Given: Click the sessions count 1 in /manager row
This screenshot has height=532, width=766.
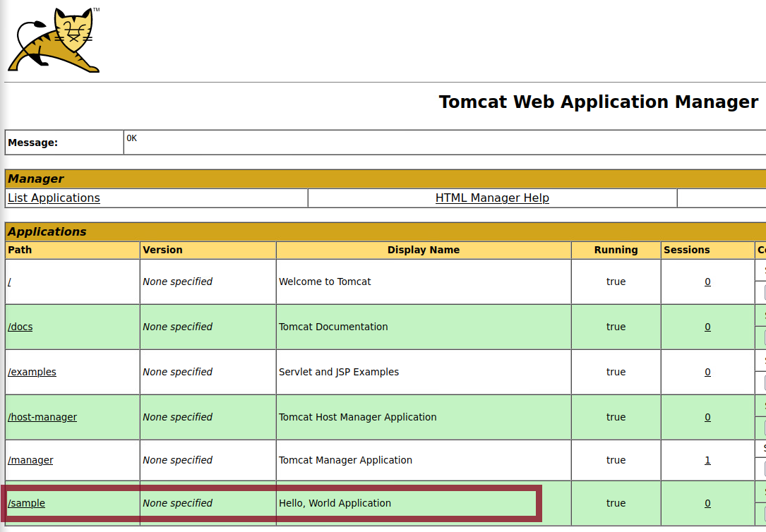Looking at the screenshot, I should point(707,460).
